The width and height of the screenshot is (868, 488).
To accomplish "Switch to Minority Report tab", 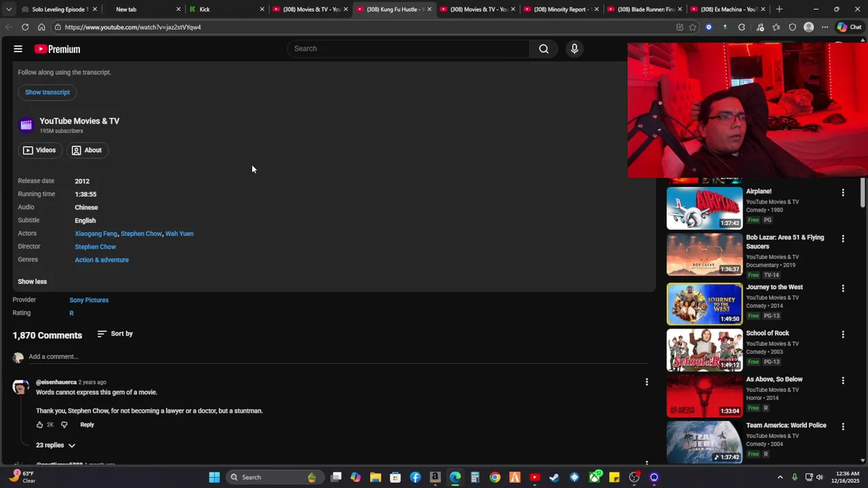I will pyautogui.click(x=561, y=9).
